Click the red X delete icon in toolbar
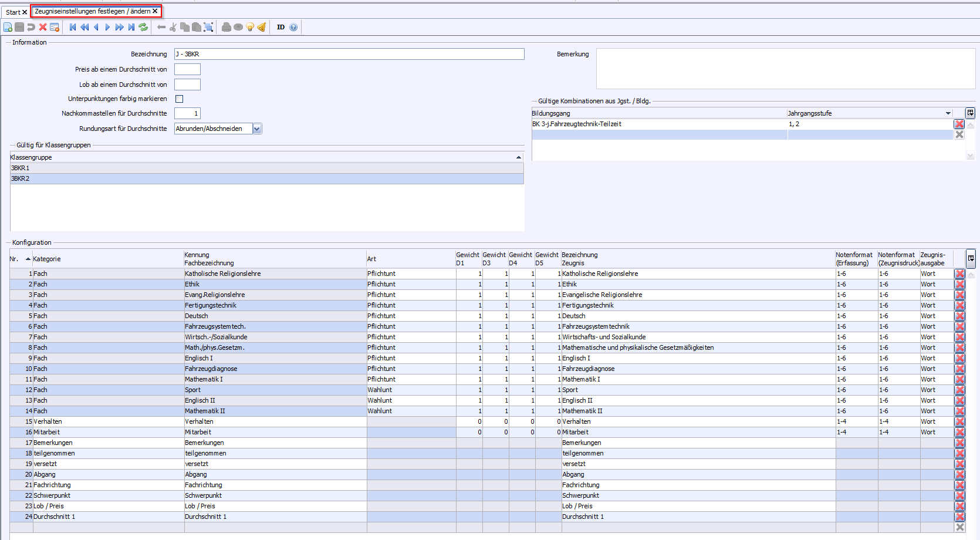Image resolution: width=980 pixels, height=540 pixels. (43, 27)
